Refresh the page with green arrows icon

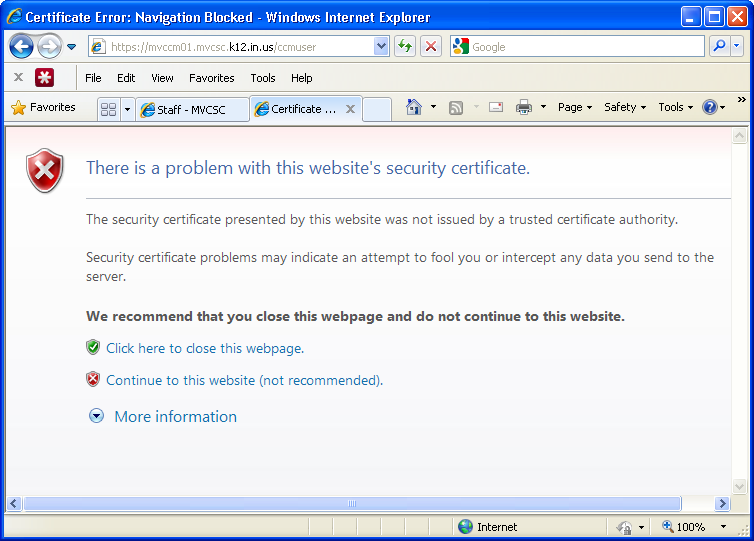click(x=405, y=47)
